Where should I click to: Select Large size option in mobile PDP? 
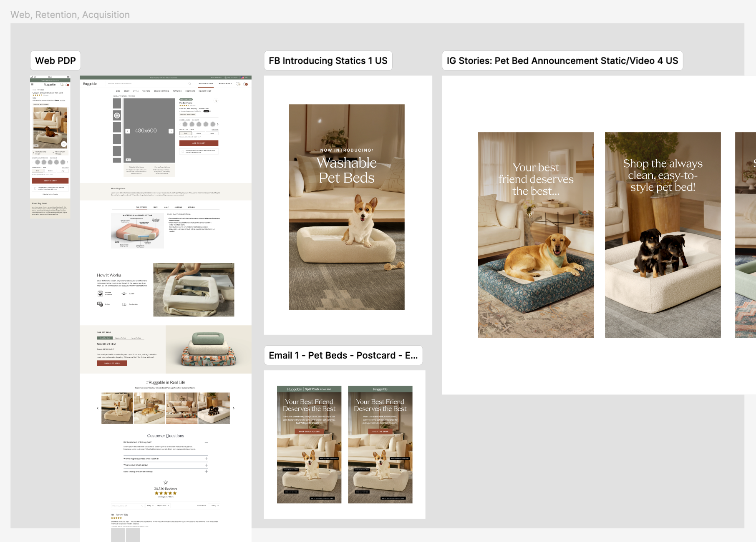63,171
